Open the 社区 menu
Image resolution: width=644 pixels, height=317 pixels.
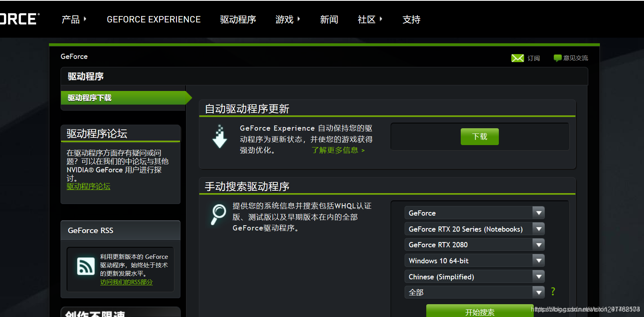[x=370, y=19]
